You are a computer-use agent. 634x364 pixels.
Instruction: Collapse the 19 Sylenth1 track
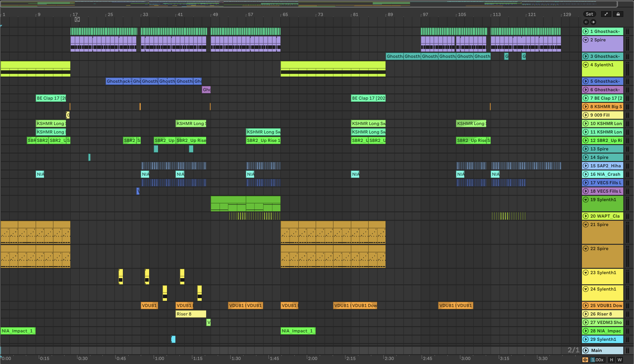coord(585,200)
